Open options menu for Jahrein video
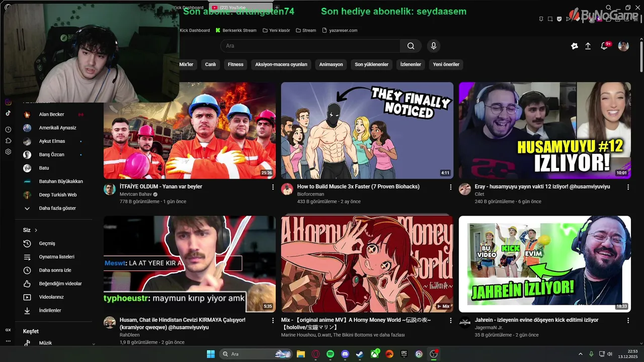This screenshot has height=362, width=644. tap(628, 320)
